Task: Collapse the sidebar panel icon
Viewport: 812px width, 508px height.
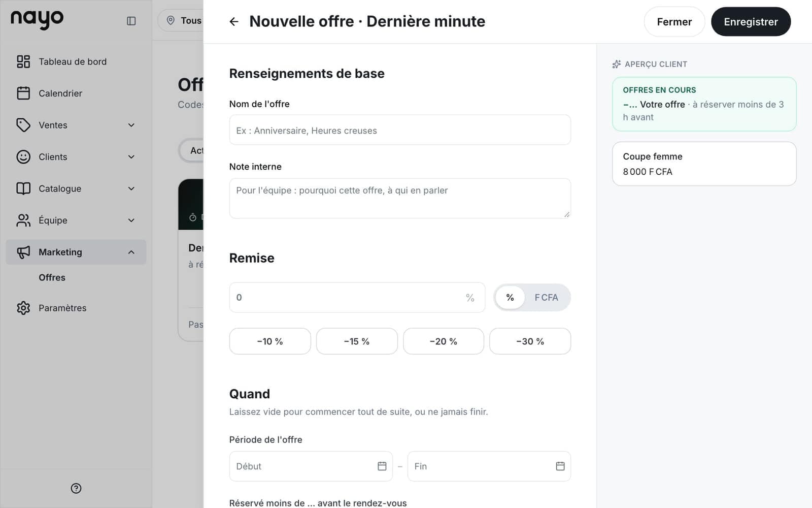Action: (131, 21)
